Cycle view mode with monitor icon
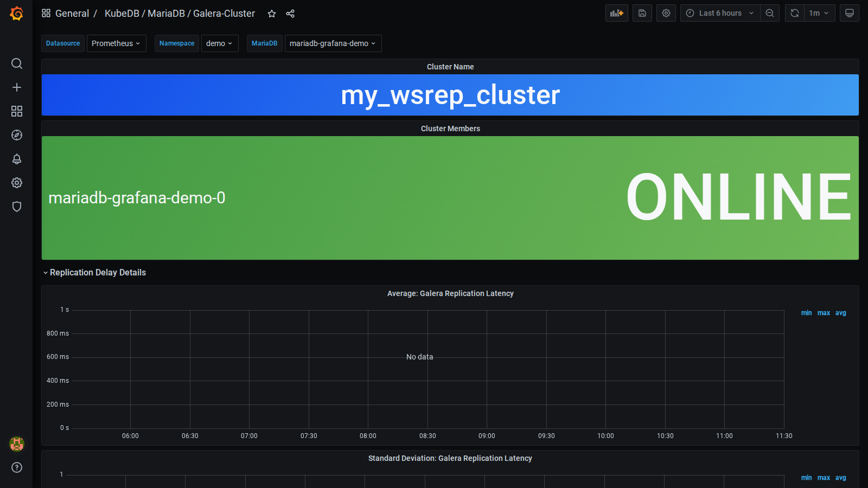The height and width of the screenshot is (488, 868). click(850, 13)
